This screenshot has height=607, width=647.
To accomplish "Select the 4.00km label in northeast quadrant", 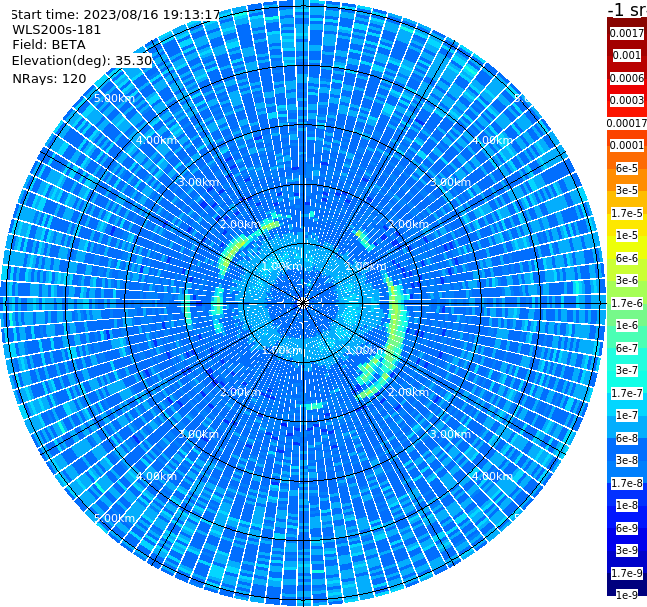I will pyautogui.click(x=492, y=140).
